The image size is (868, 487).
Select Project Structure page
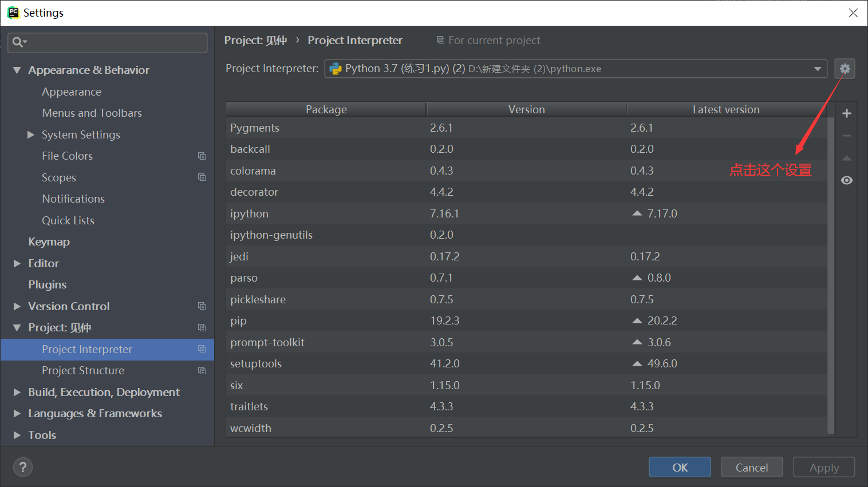pyautogui.click(x=83, y=370)
